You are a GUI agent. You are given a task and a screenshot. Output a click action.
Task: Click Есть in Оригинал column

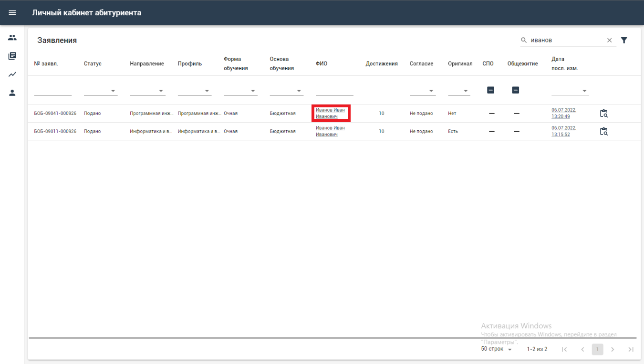tap(453, 132)
